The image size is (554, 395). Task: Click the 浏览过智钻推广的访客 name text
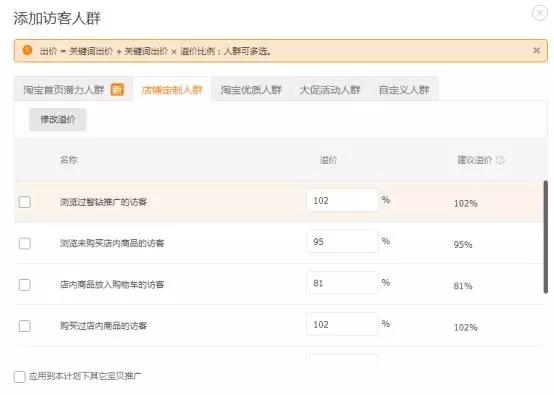tap(103, 202)
